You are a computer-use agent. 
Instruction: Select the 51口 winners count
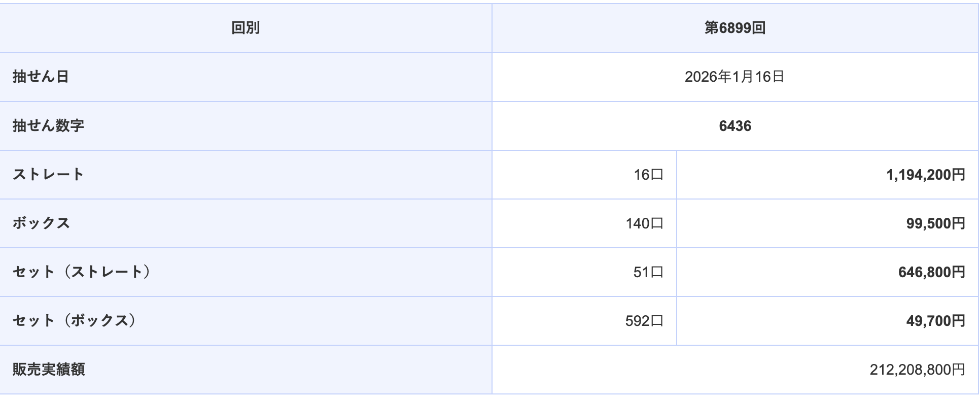click(x=648, y=272)
